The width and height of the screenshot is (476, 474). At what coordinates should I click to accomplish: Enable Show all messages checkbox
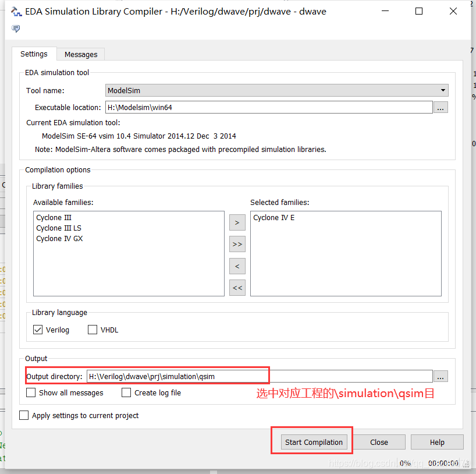31,392
